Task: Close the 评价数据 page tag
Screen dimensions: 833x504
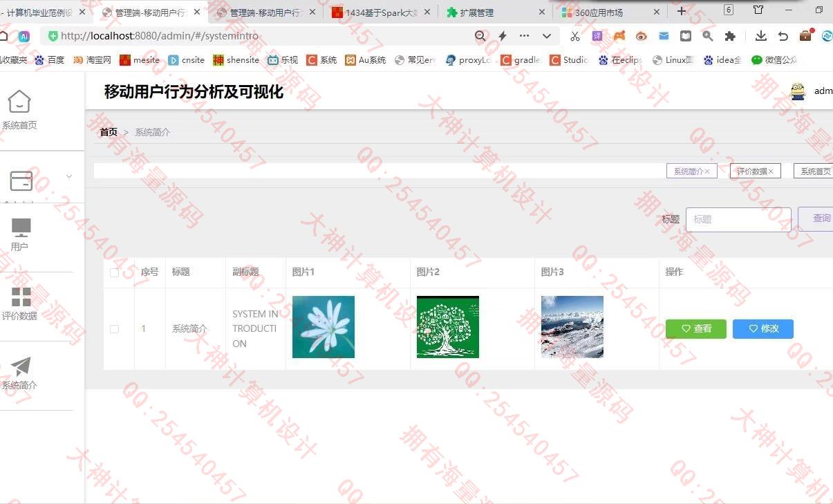Action: click(x=771, y=171)
